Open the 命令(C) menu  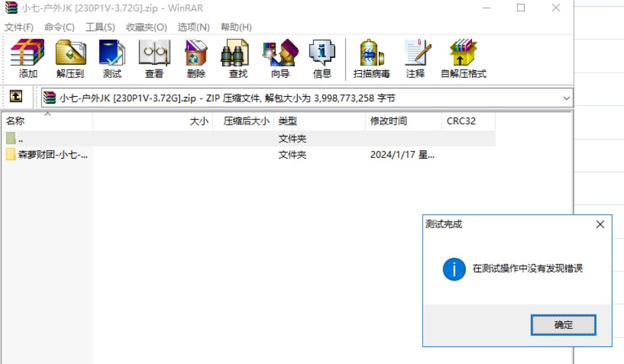[x=59, y=27]
